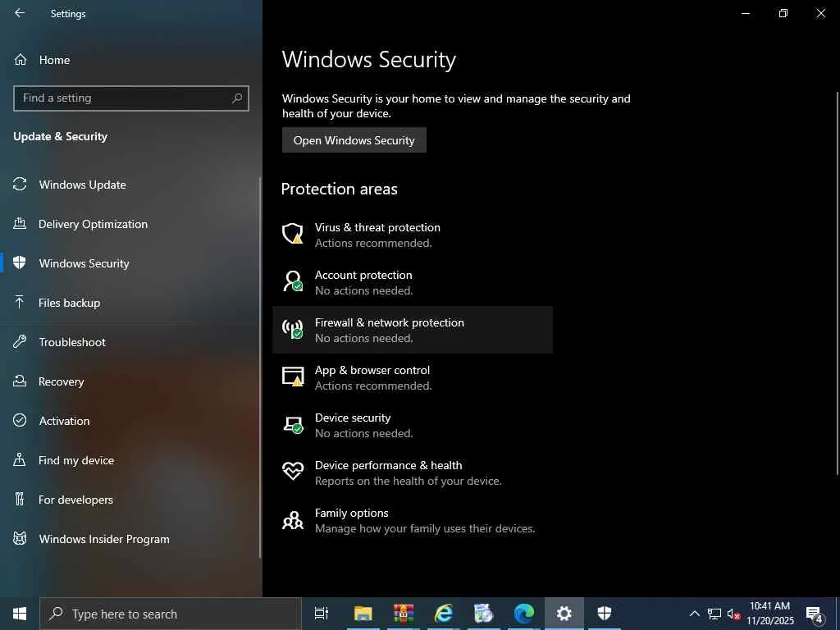The width and height of the screenshot is (840, 630).
Task: Click the muted volume icon in tray
Action: 733,614
